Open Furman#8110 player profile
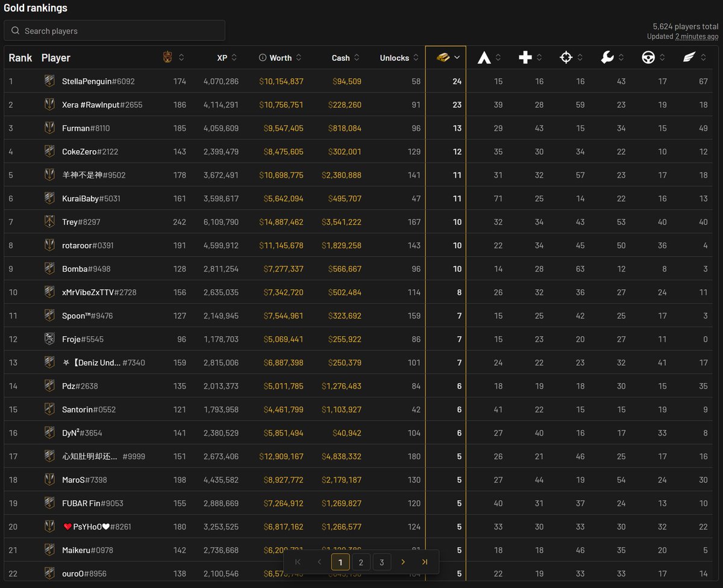723x588 pixels. click(x=86, y=128)
